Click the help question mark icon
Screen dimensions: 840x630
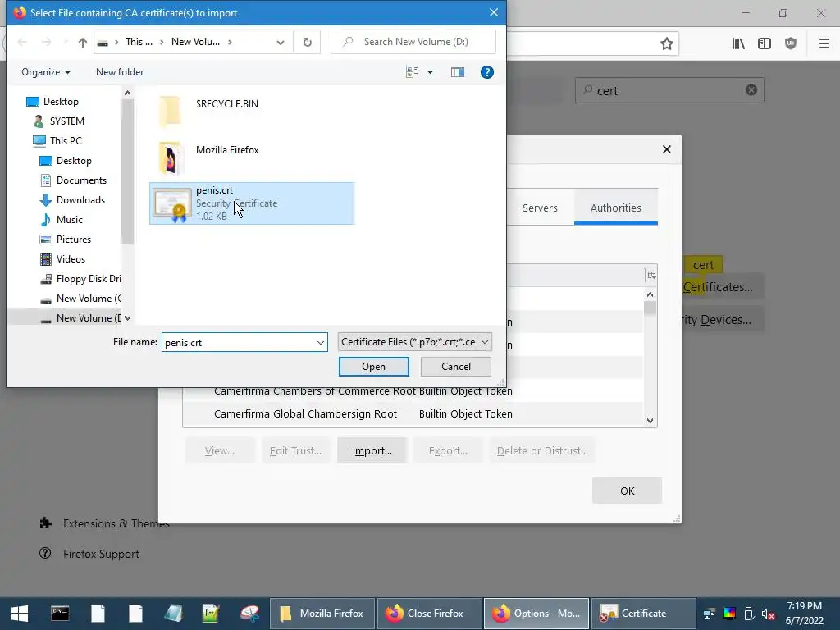click(487, 72)
